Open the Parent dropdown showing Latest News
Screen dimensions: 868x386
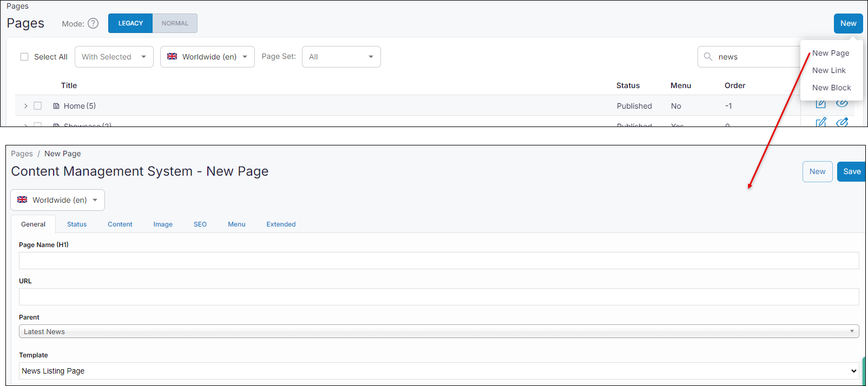coord(438,331)
